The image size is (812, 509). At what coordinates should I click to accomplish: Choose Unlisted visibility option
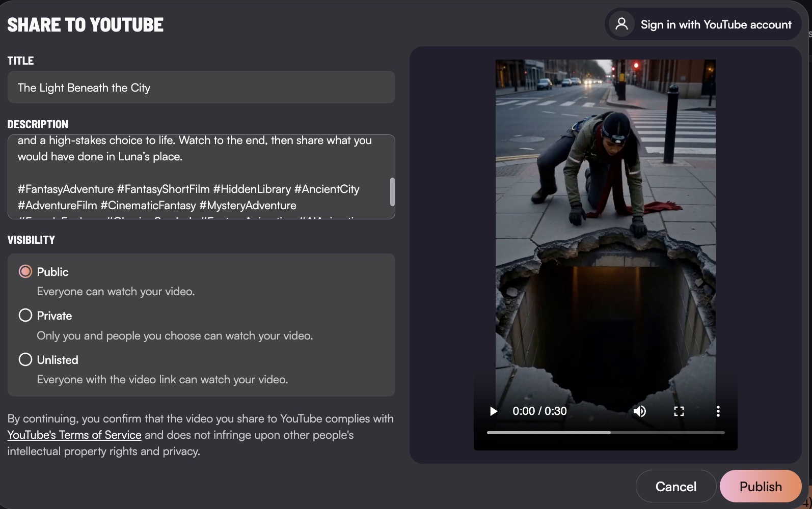click(25, 359)
